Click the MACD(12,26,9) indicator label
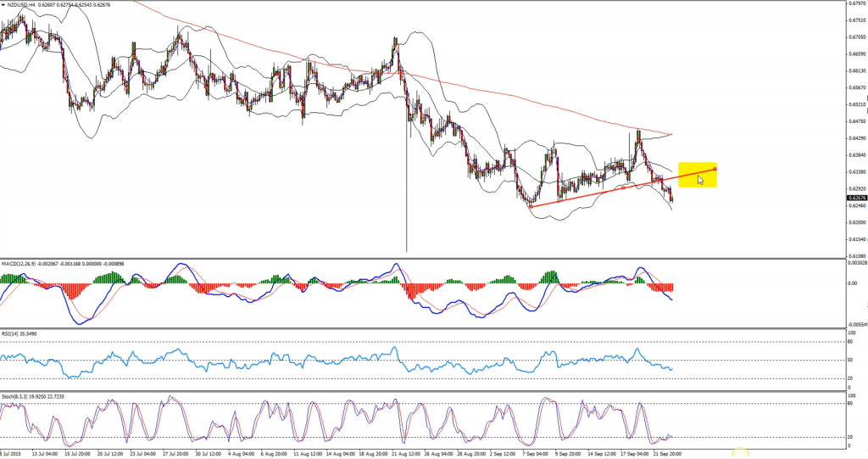 [19, 265]
